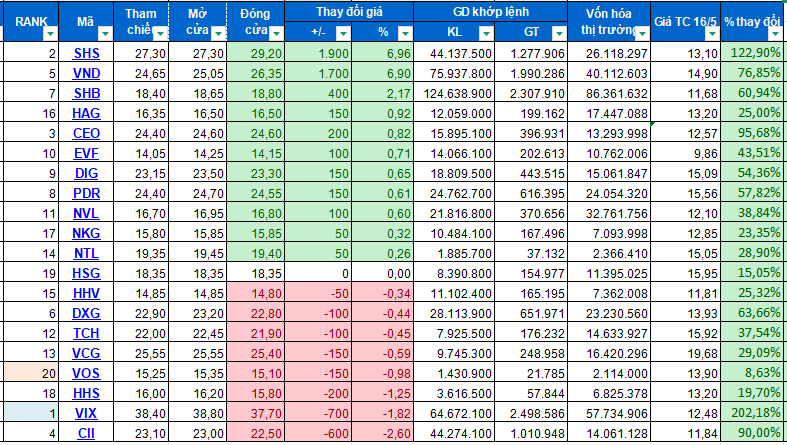Open the VND stock link
787x445 pixels.
click(x=86, y=73)
